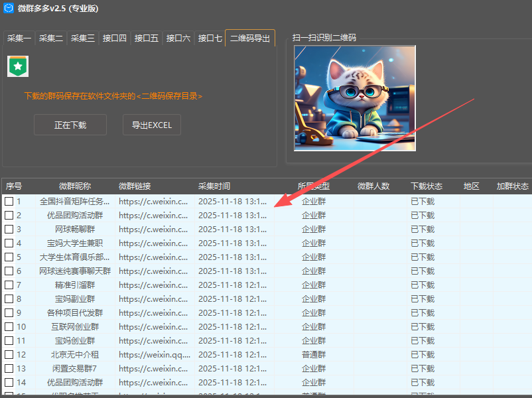532x398 pixels.
Task: Click the 加群状态 column header
Action: tap(512, 186)
